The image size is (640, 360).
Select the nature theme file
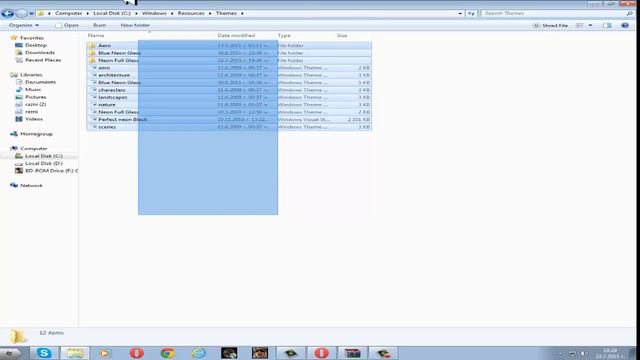pyautogui.click(x=107, y=104)
